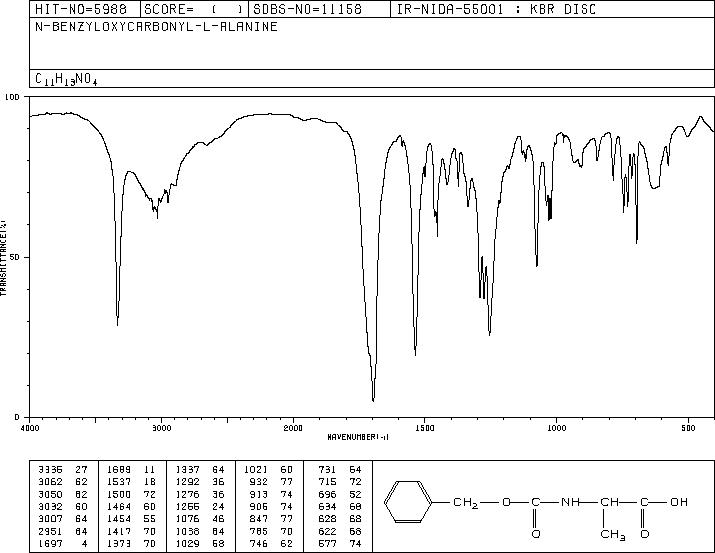The image size is (715, 553).
Task: Click the 677 peak entry in table
Action: coord(340,544)
